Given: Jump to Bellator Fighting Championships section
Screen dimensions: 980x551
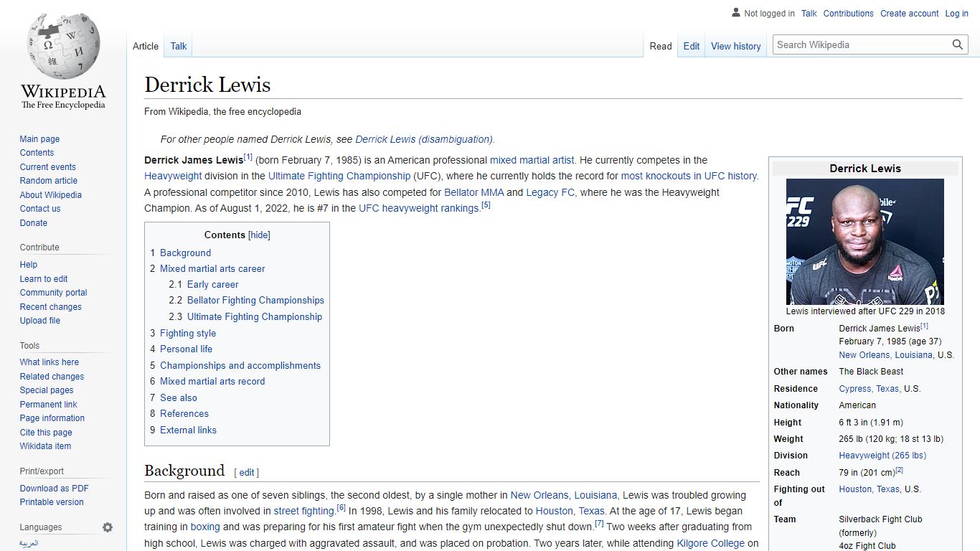Looking at the screenshot, I should coord(255,300).
